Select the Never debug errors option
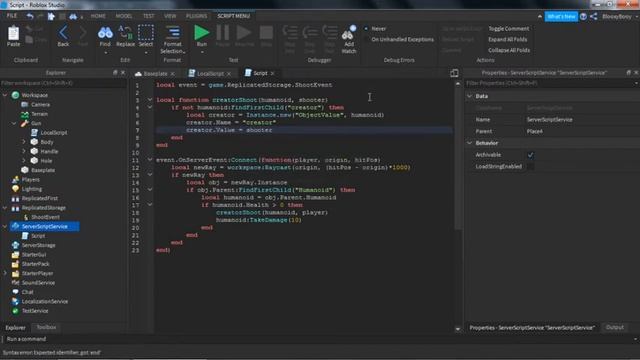The image size is (640, 360). 366,29
